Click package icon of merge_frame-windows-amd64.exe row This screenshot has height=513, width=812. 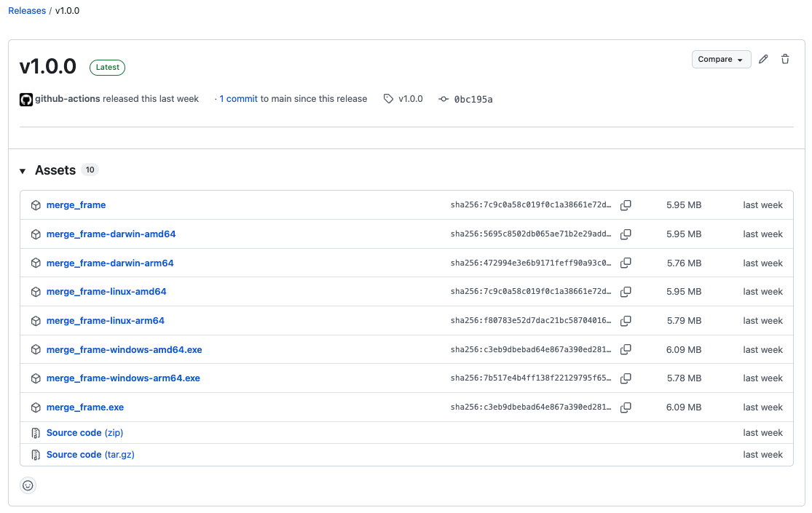click(36, 349)
